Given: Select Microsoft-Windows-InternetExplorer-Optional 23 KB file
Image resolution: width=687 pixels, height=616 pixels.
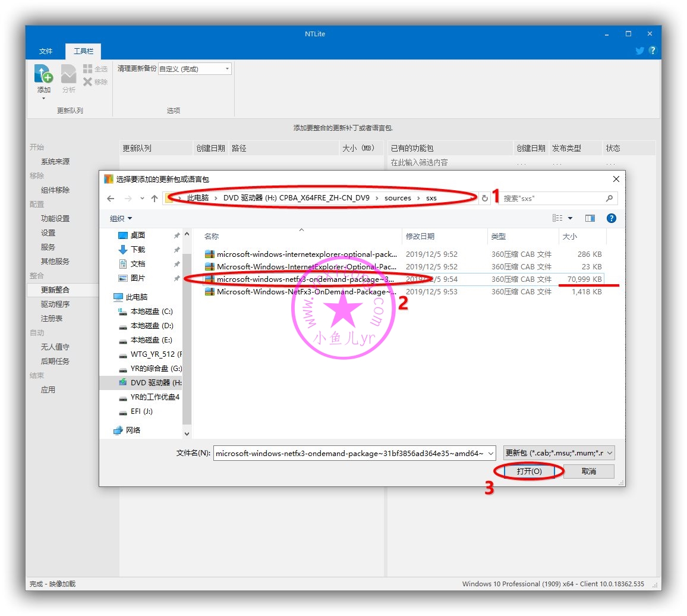Looking at the screenshot, I should (403, 266).
